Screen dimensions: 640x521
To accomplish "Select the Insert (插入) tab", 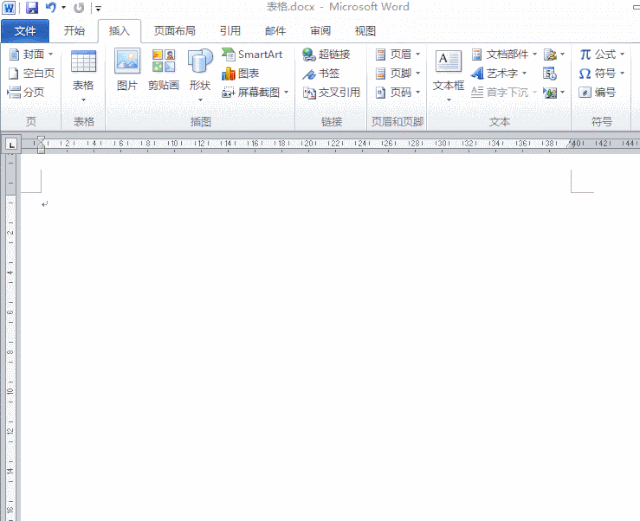I will (x=119, y=31).
